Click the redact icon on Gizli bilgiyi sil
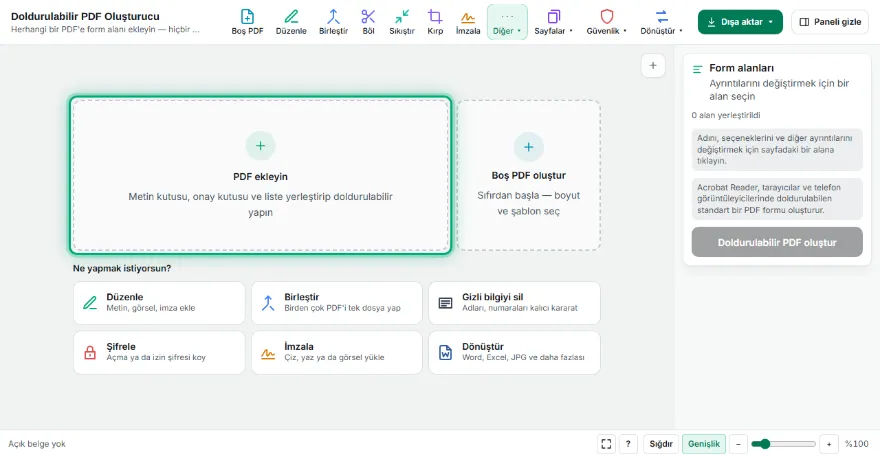880x457 pixels. point(445,303)
